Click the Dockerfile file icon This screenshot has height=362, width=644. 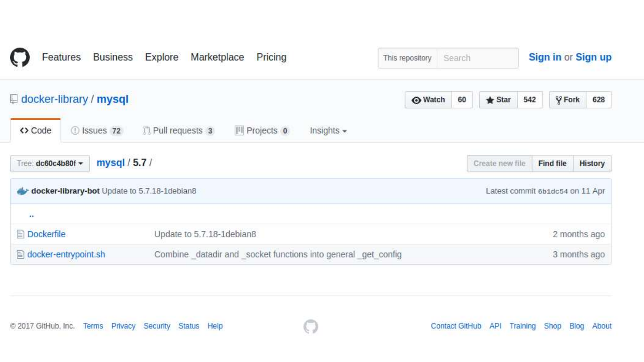(20, 234)
